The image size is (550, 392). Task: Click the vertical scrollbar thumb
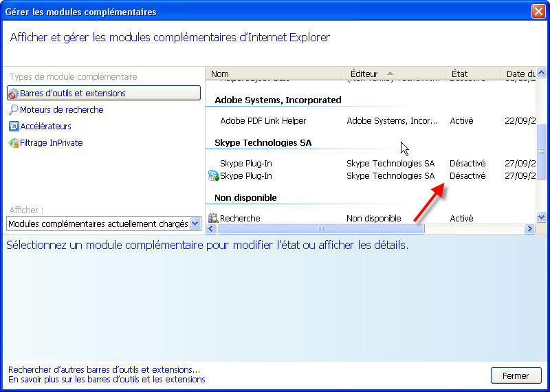pyautogui.click(x=541, y=151)
